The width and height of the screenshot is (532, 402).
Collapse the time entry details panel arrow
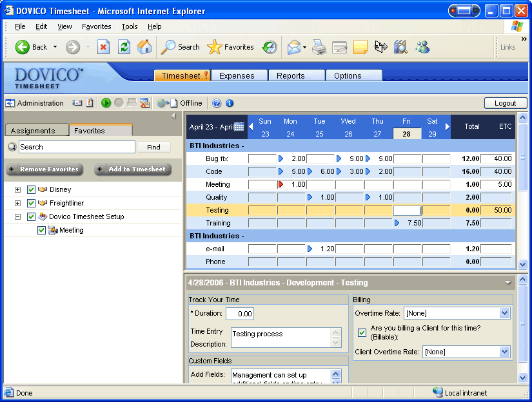tap(508, 283)
